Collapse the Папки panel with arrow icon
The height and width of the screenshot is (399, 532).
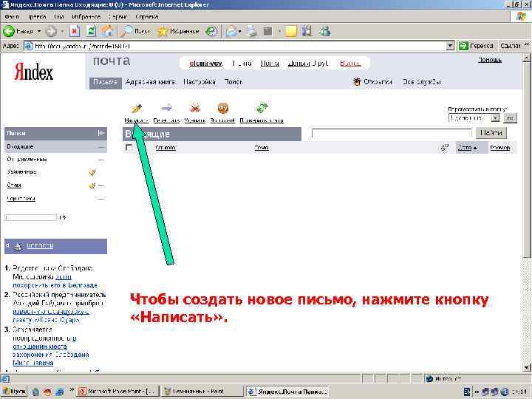[100, 133]
